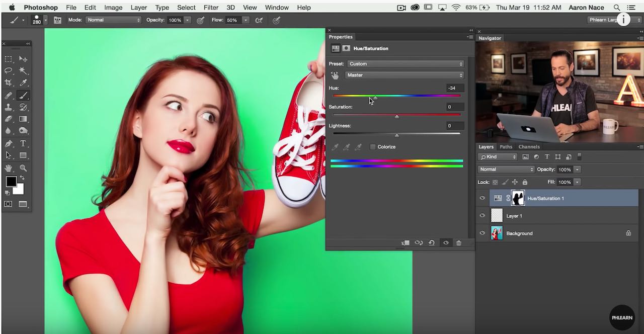
Task: Click the reset adjustment arrow icon
Action: coord(432,243)
